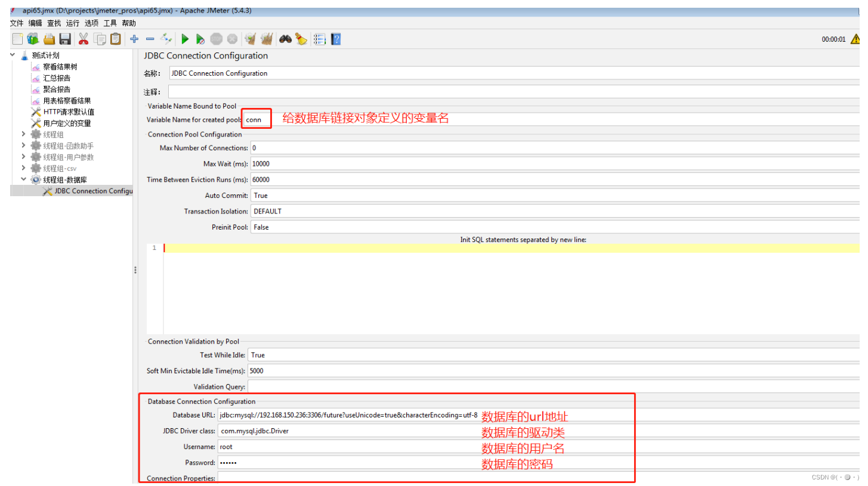This screenshot has width=868, height=486.
Task: Open the Test While Idle combo box
Action: [554, 355]
